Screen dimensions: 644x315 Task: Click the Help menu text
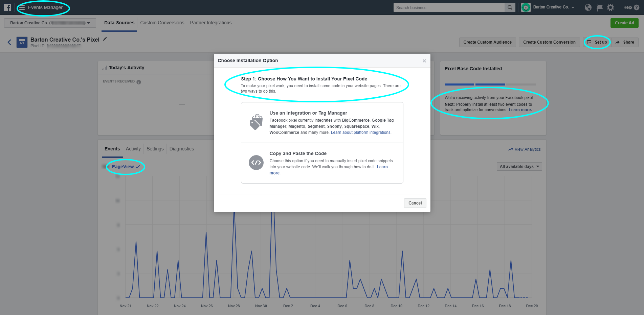[627, 7]
